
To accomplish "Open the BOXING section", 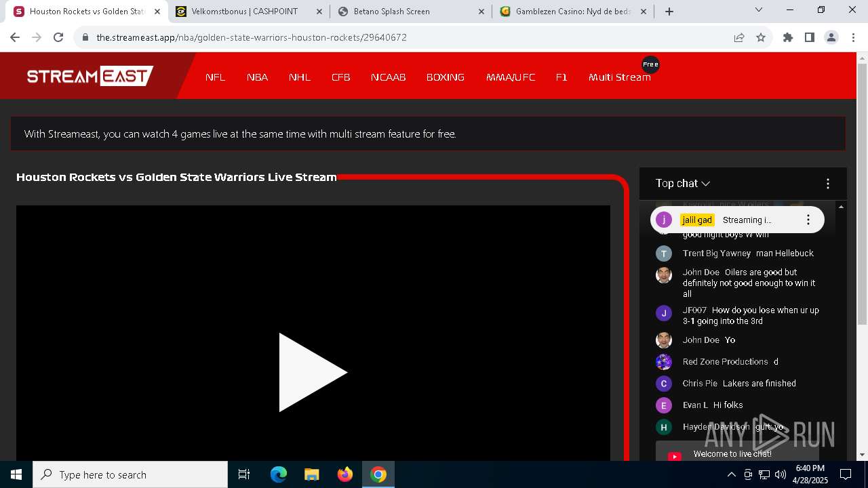I will point(445,77).
